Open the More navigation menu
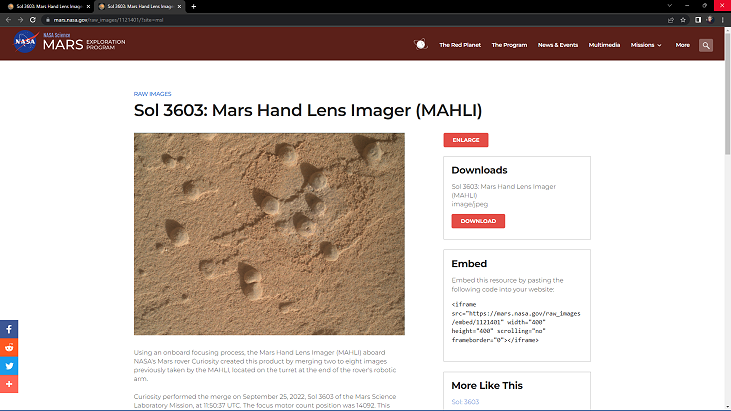This screenshot has height=411, width=731. point(683,45)
